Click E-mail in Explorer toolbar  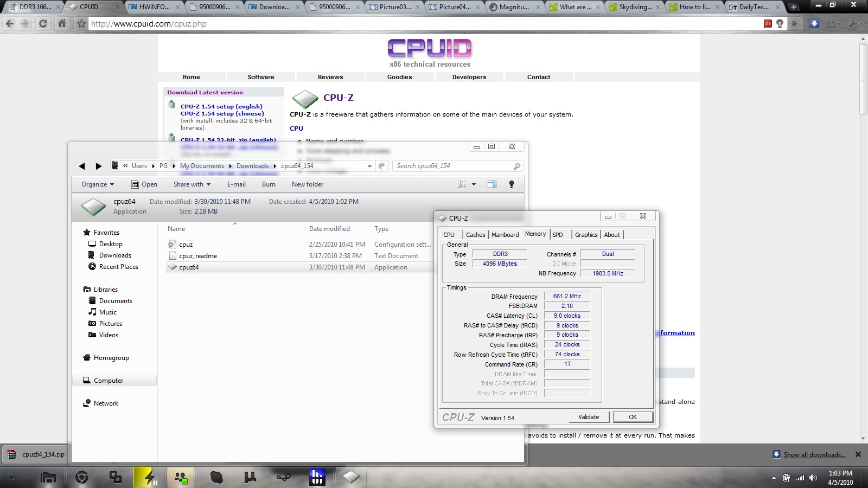pos(237,184)
